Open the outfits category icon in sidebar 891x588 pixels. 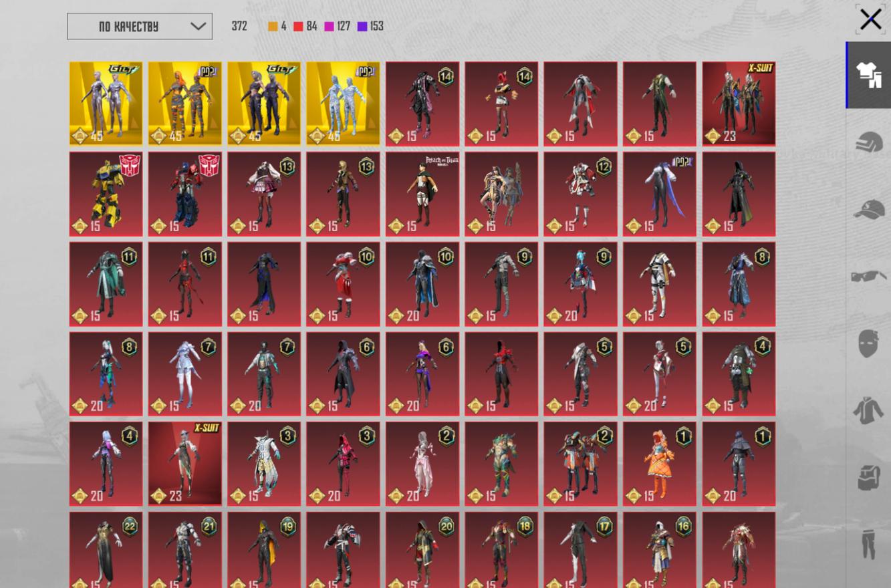[x=868, y=75]
